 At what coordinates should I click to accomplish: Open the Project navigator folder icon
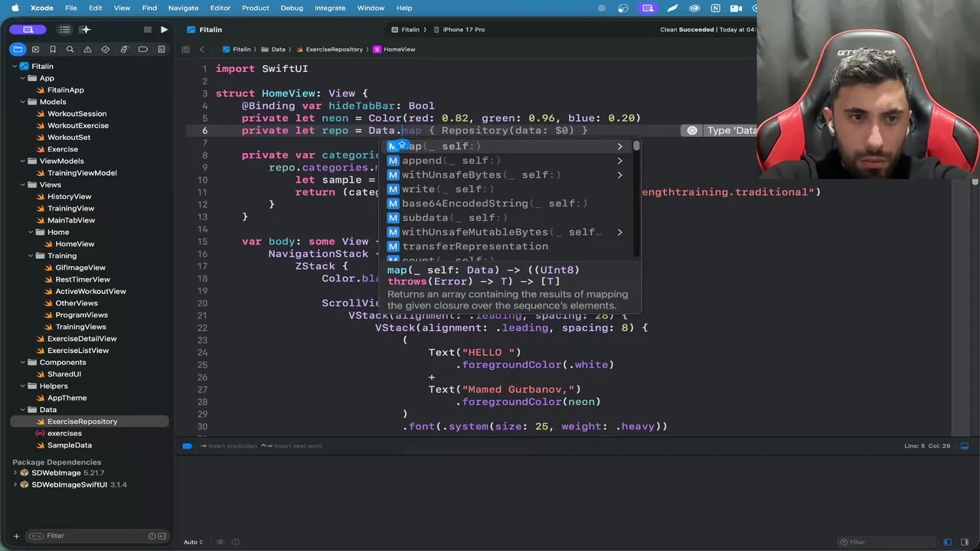(18, 49)
